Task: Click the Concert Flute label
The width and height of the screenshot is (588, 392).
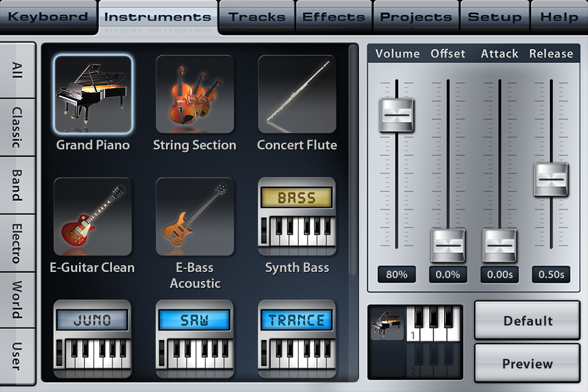Action: pyautogui.click(x=297, y=145)
